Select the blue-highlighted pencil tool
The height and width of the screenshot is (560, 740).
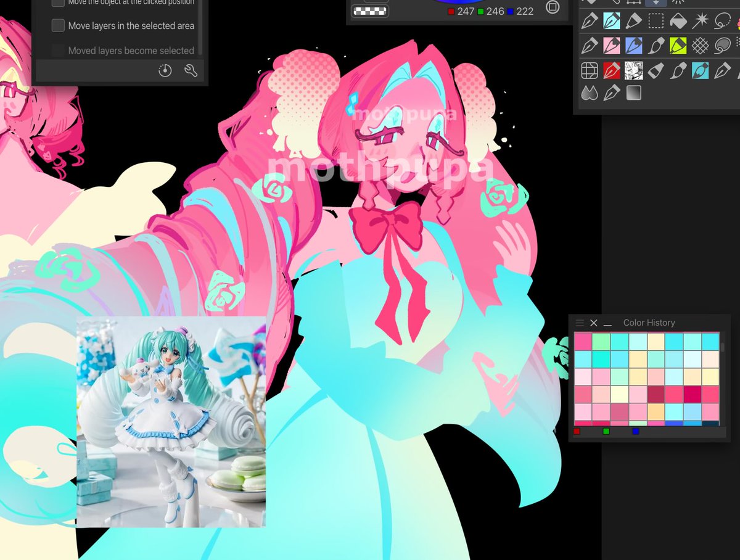pos(633,46)
